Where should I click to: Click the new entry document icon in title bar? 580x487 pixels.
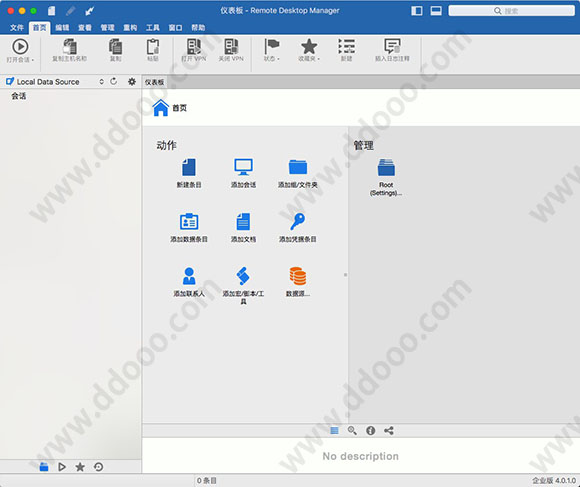point(51,11)
